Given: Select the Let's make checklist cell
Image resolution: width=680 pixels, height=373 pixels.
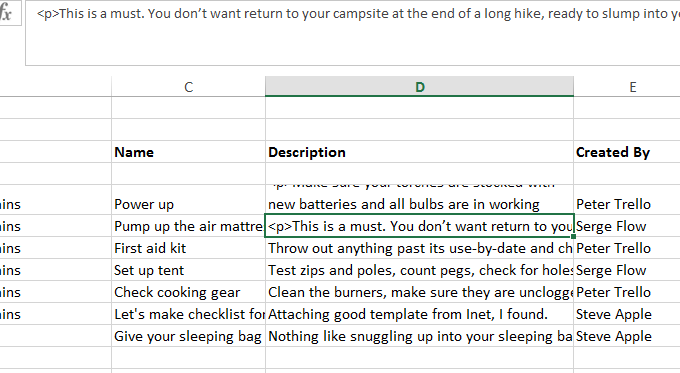Looking at the screenshot, I should (x=188, y=314).
